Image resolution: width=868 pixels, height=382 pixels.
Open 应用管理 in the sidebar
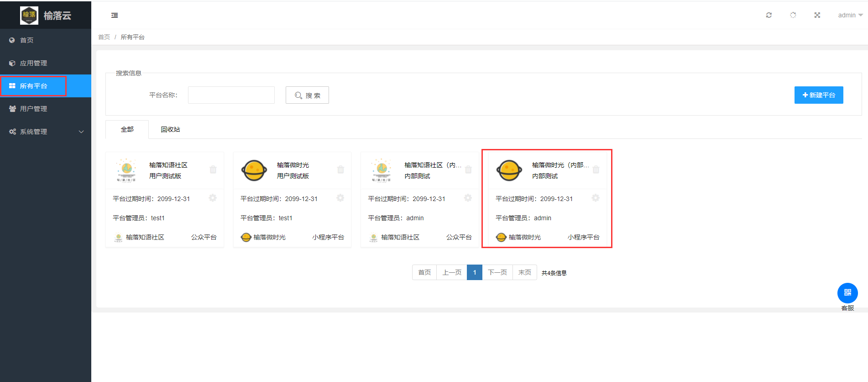coord(46,63)
